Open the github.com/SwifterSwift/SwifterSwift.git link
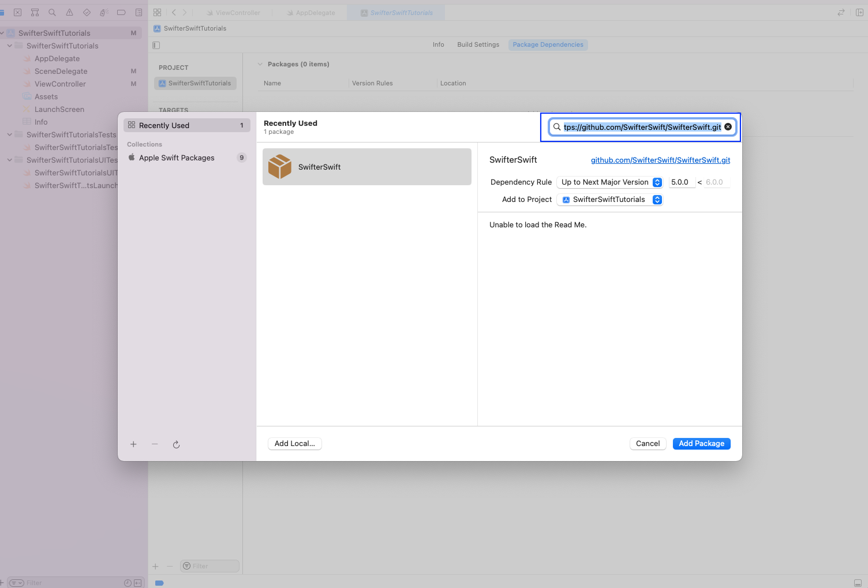Image resolution: width=868 pixels, height=588 pixels. [x=661, y=160]
